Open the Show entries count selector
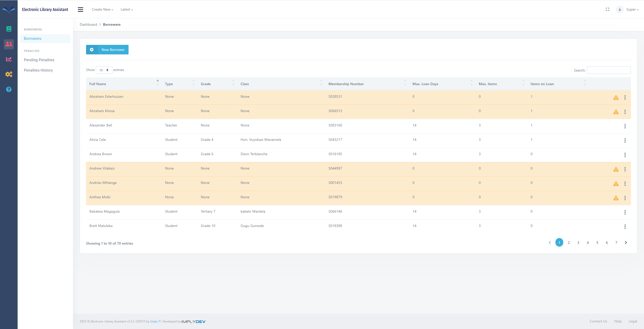Viewport: 644px width, 329px height. click(x=104, y=70)
